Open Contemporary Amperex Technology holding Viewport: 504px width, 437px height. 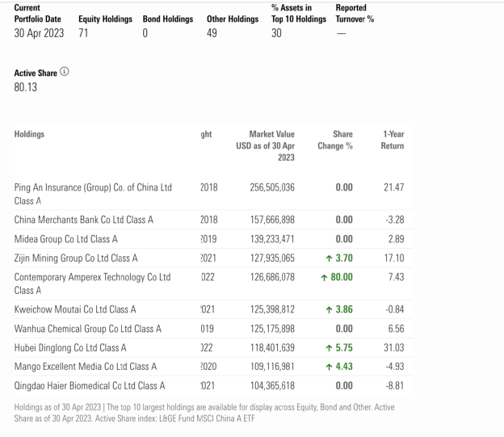point(92,284)
